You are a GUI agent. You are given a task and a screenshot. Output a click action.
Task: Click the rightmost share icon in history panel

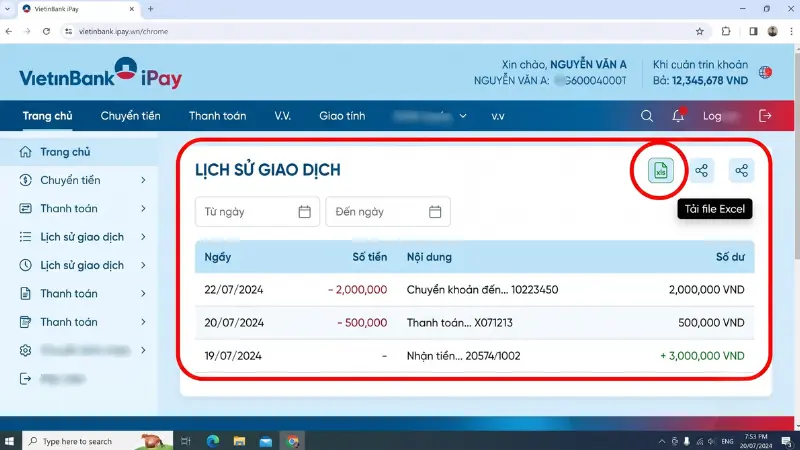tap(741, 170)
